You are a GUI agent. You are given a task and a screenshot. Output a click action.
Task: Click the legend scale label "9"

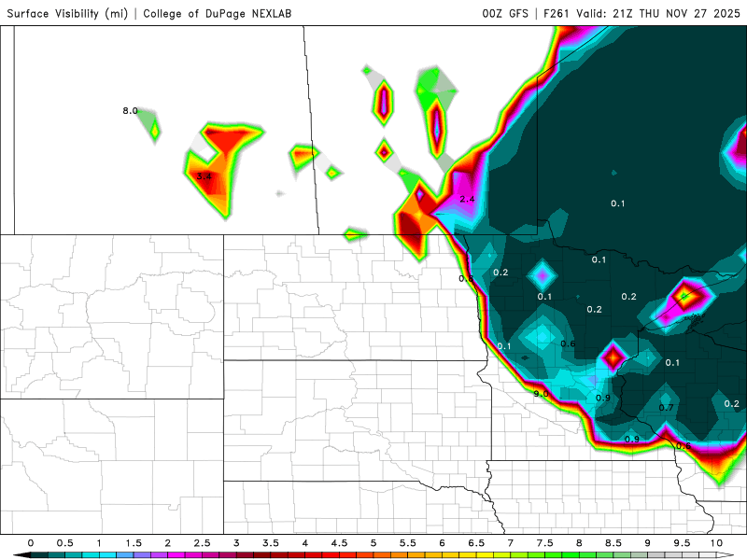[648, 543]
